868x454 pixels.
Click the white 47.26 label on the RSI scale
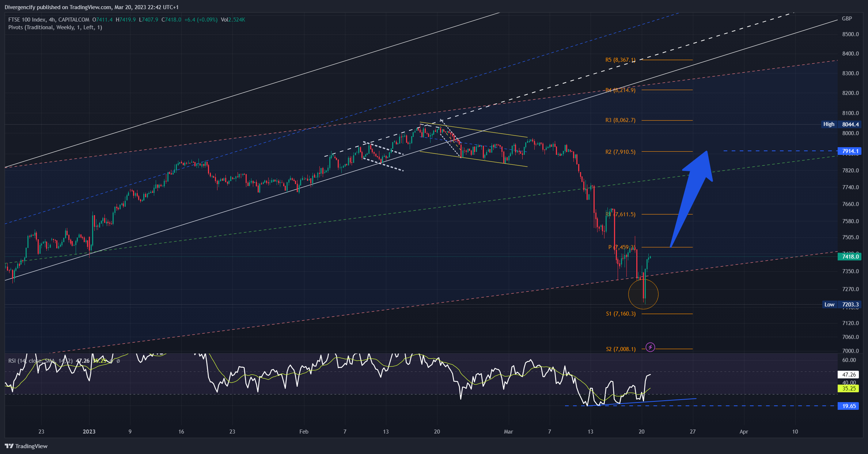(848, 375)
